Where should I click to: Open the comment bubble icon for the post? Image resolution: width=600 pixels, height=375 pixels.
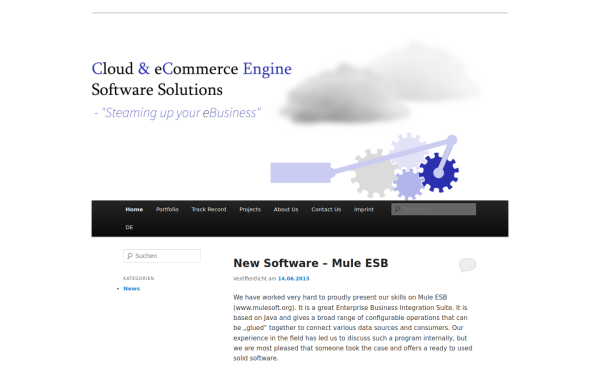468,265
